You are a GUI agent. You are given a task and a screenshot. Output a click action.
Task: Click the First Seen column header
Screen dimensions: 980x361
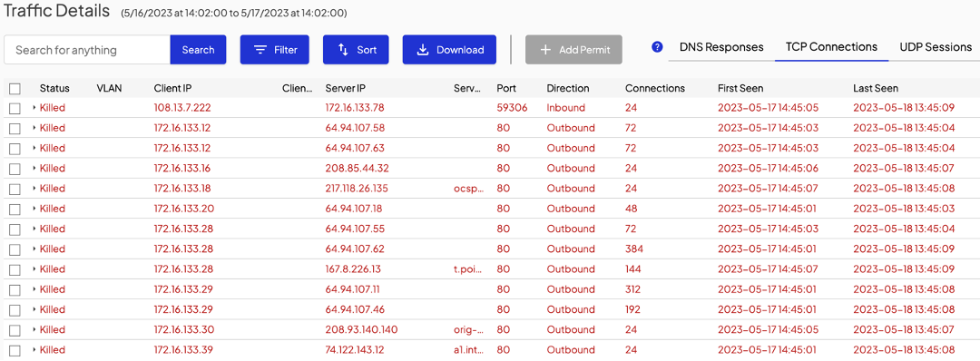[740, 88]
